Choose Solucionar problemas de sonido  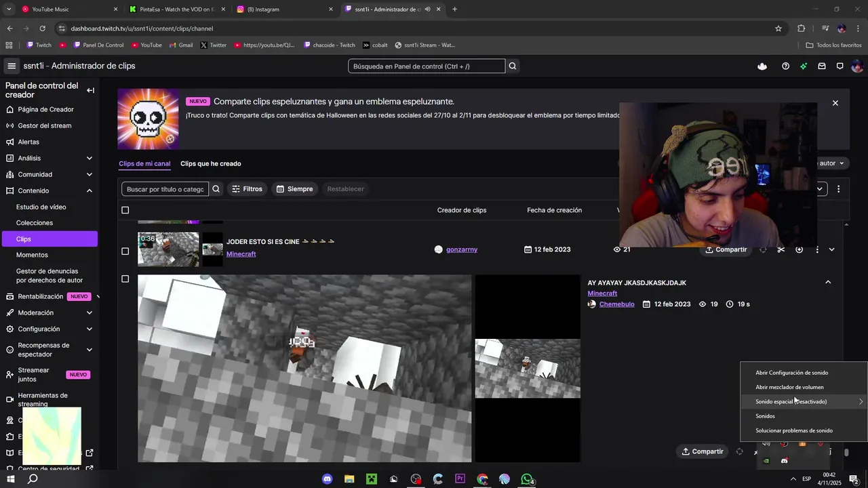[x=804, y=430]
